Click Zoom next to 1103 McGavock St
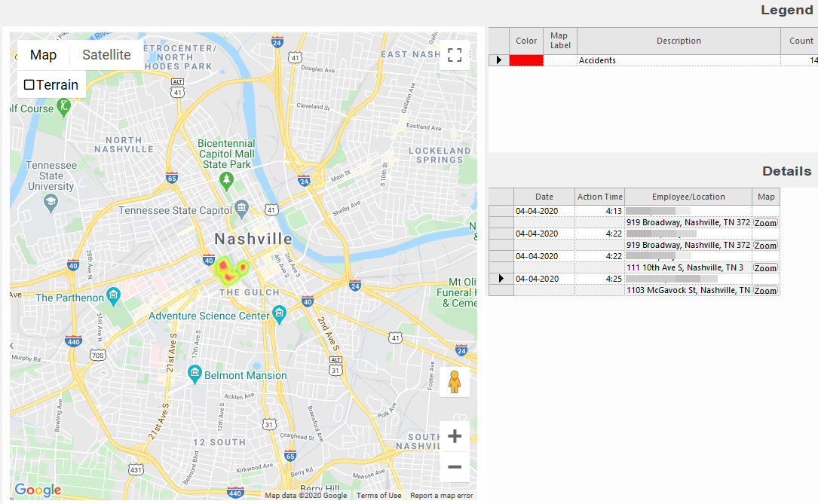This screenshot has width=818, height=504. [x=765, y=290]
